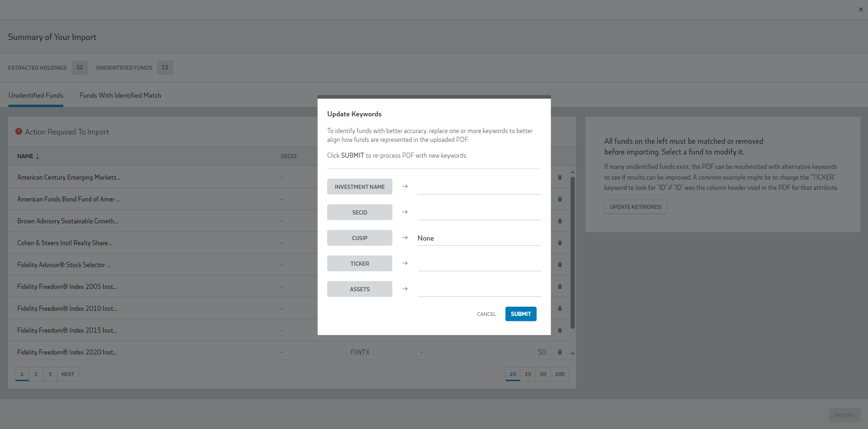868x429 pixels.
Task: Select the Unidentified Funds tab
Action: click(36, 95)
